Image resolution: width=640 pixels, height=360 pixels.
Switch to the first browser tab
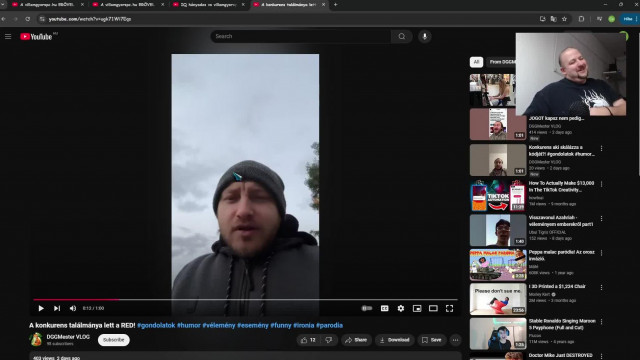47,4
